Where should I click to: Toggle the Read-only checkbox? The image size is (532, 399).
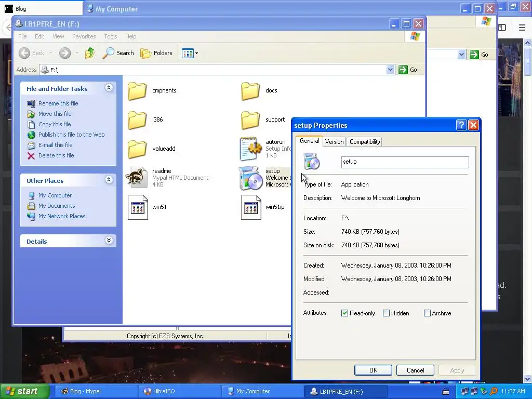tap(345, 313)
